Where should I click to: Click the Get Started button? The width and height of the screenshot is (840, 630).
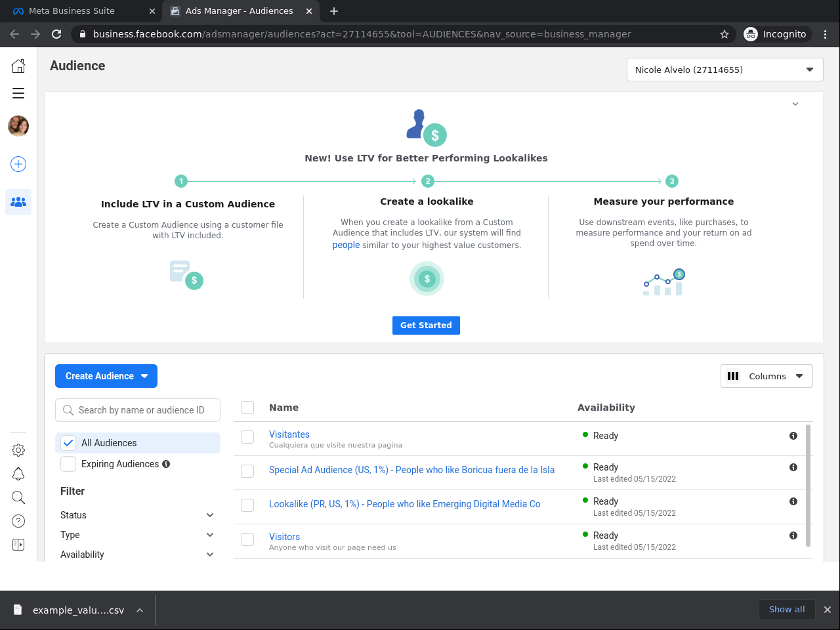426,325
